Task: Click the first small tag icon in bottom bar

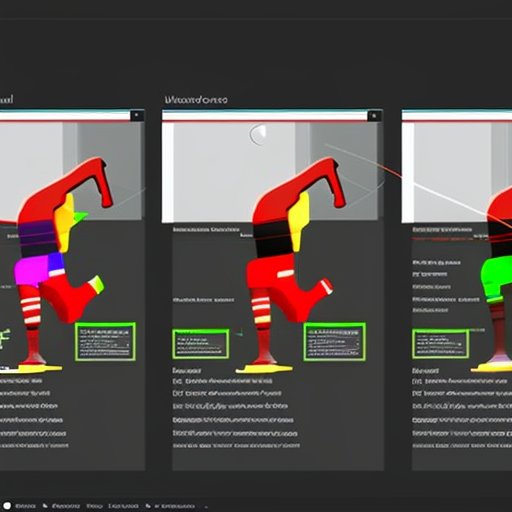Action: 45,506
